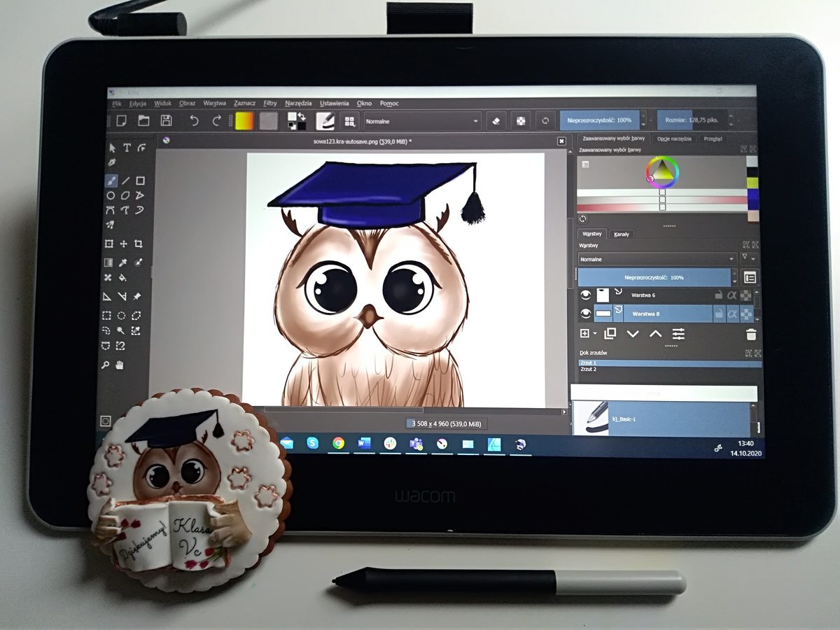
Task: Click the Save document icon
Action: pyautogui.click(x=166, y=120)
